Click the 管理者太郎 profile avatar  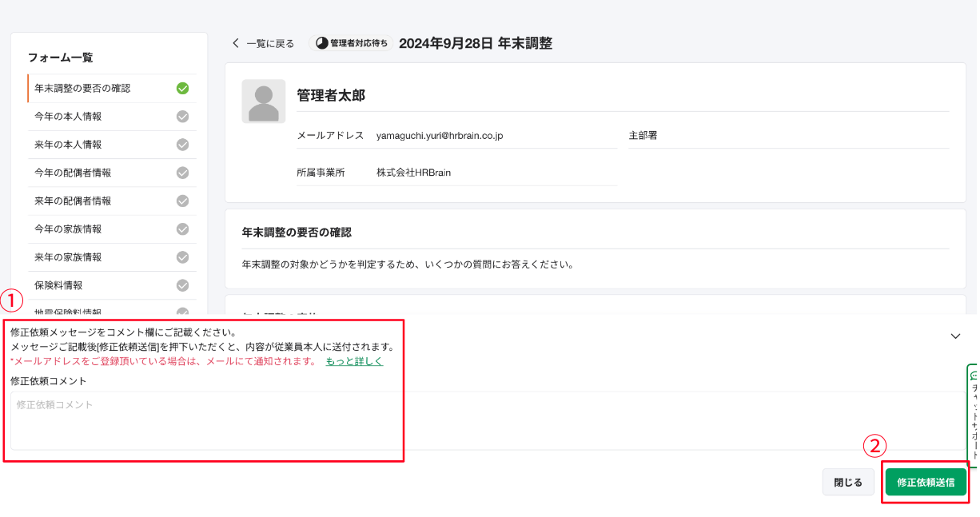click(264, 101)
